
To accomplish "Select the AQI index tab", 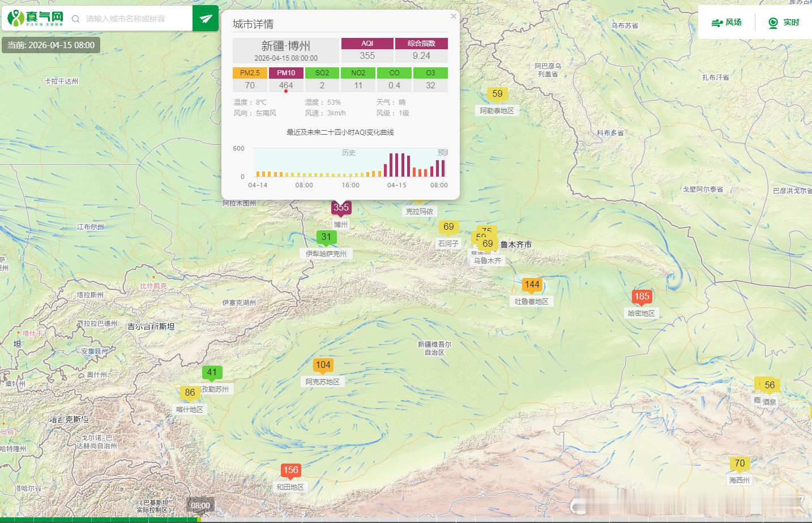I will (x=367, y=44).
